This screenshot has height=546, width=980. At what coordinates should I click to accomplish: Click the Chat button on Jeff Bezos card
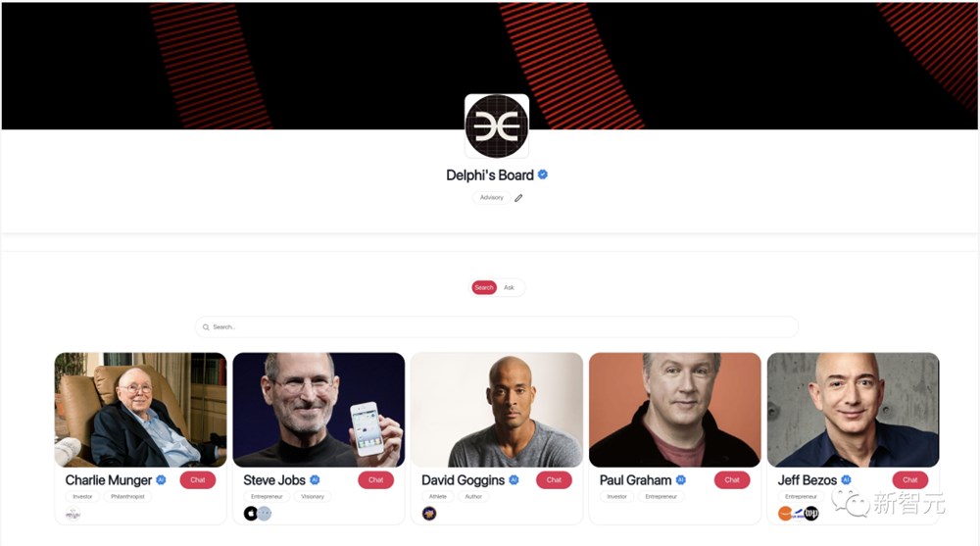(910, 479)
